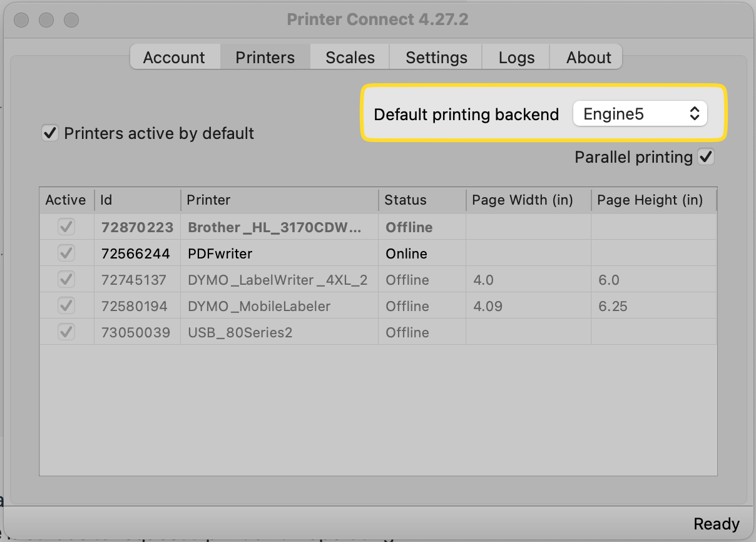Open the About tab
Image resolution: width=756 pixels, height=542 pixels.
(x=588, y=58)
